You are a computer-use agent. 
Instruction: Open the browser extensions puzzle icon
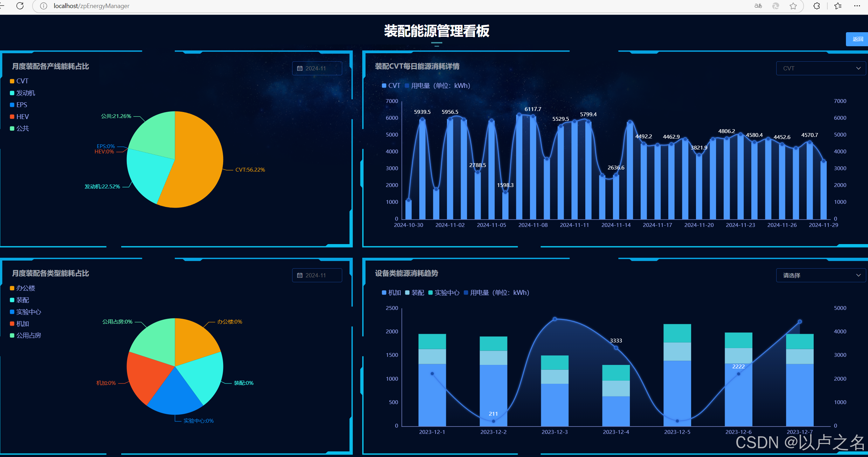(x=817, y=6)
